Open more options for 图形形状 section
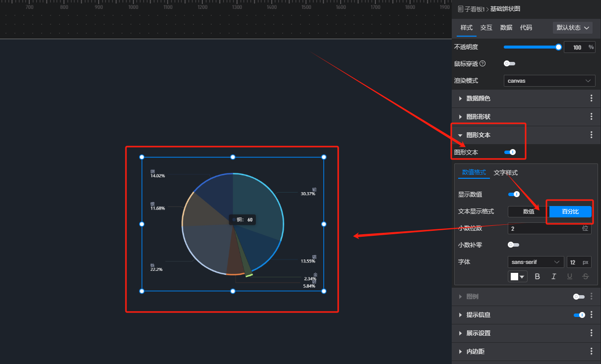The width and height of the screenshot is (601, 364). tap(591, 116)
